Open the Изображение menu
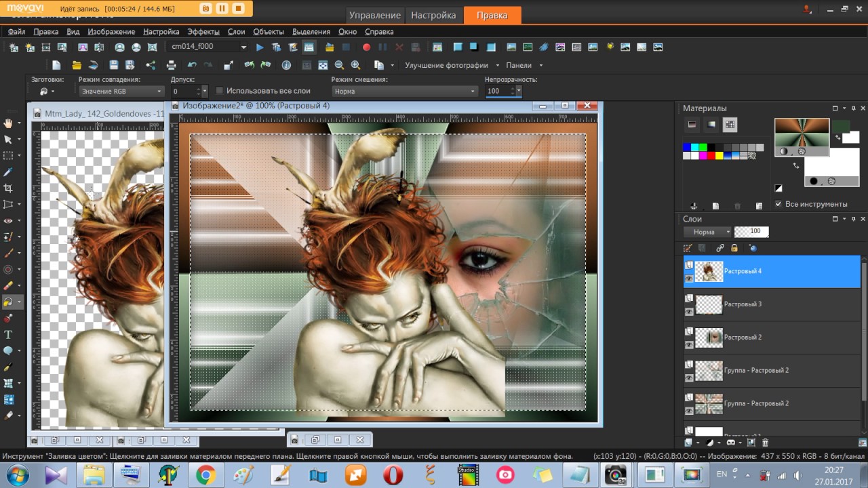 click(x=111, y=32)
